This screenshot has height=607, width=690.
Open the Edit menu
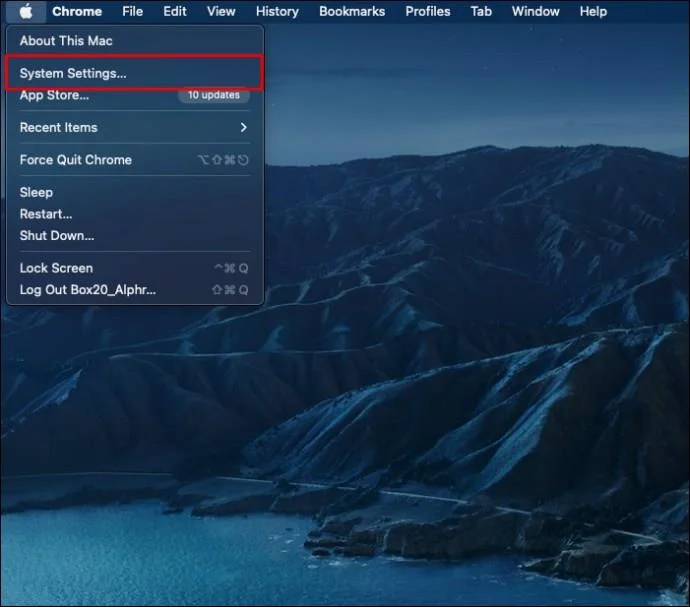pyautogui.click(x=175, y=11)
